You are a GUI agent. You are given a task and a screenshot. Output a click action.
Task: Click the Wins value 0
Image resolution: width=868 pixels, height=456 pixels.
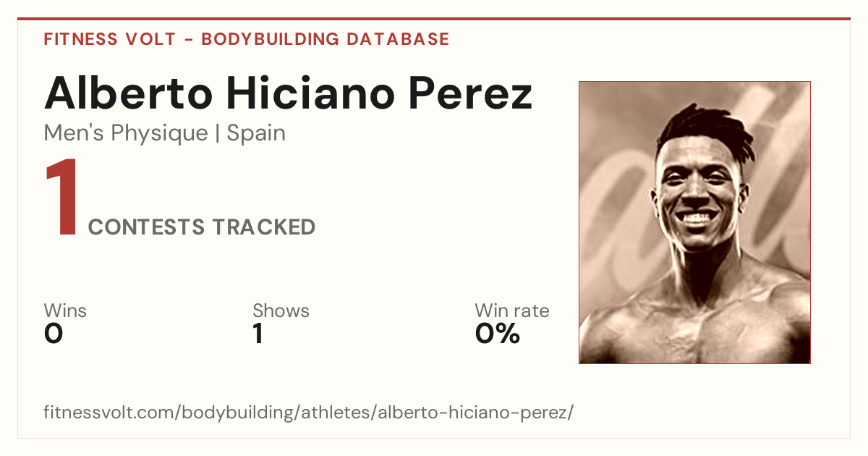tap(54, 334)
